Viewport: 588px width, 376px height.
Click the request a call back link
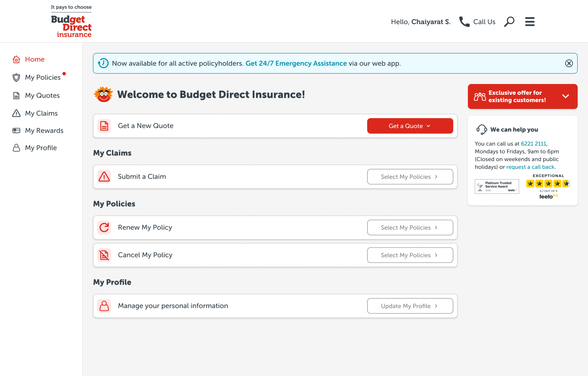[x=530, y=167]
